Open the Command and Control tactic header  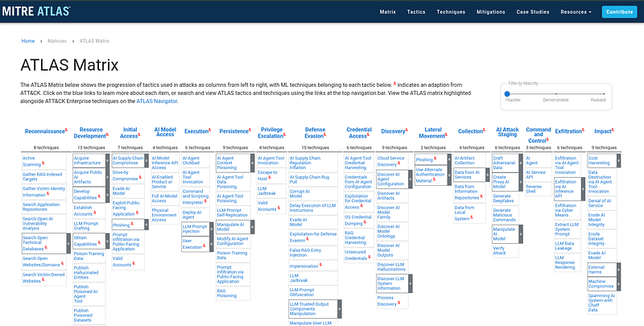tap(539, 135)
